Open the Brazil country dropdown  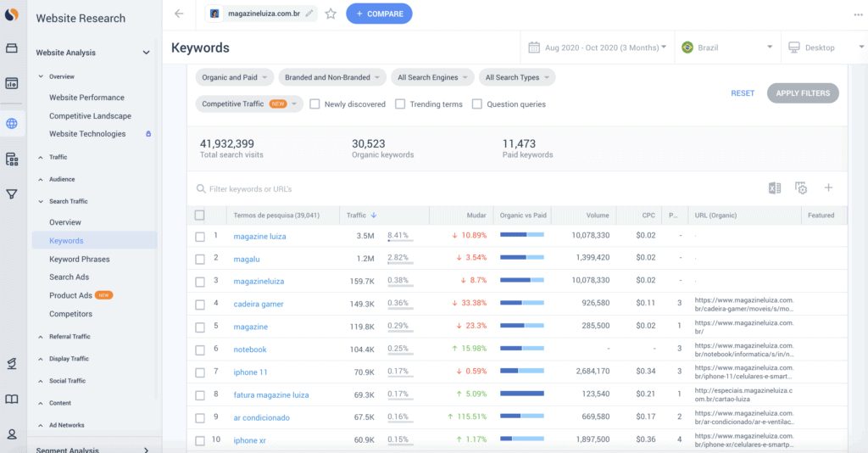click(x=727, y=48)
